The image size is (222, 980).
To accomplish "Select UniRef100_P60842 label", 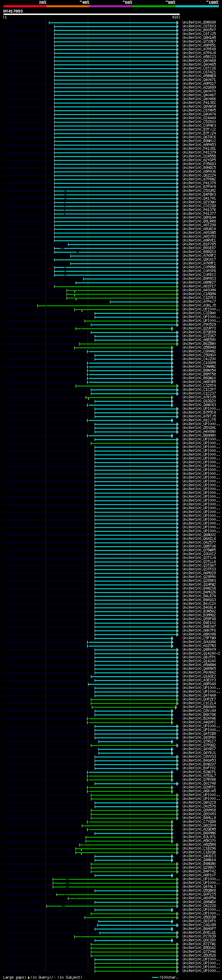I will (x=199, y=672).
